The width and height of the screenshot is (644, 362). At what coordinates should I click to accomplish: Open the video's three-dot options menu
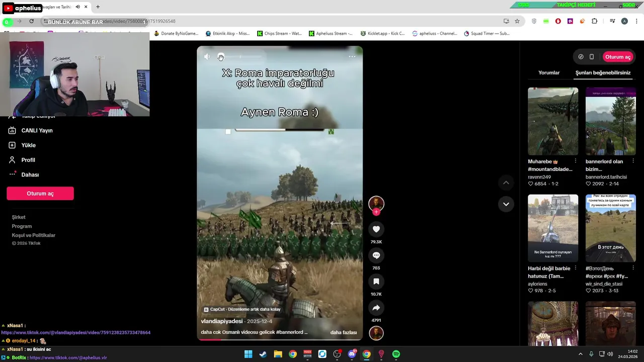coord(352,56)
